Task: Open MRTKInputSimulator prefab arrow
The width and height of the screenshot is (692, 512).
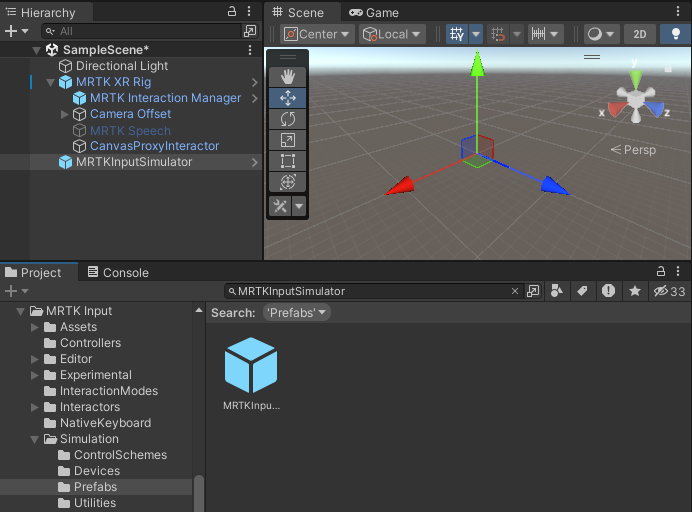Action: click(255, 162)
